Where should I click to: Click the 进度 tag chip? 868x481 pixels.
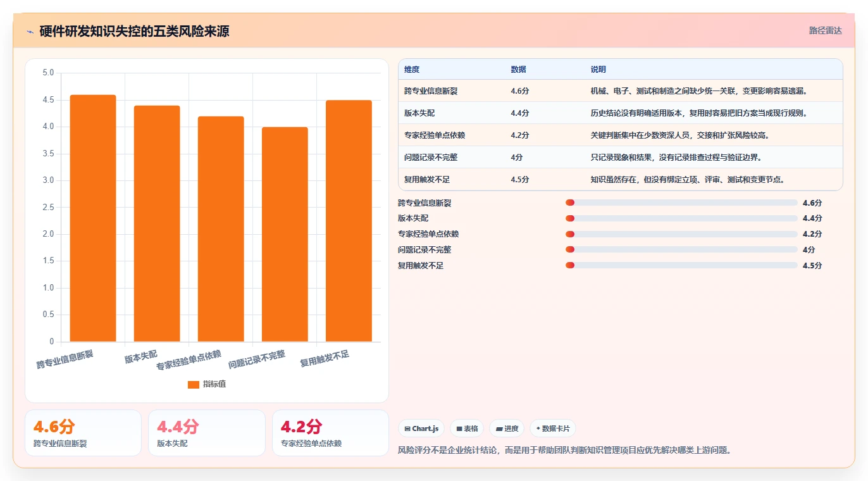[507, 428]
